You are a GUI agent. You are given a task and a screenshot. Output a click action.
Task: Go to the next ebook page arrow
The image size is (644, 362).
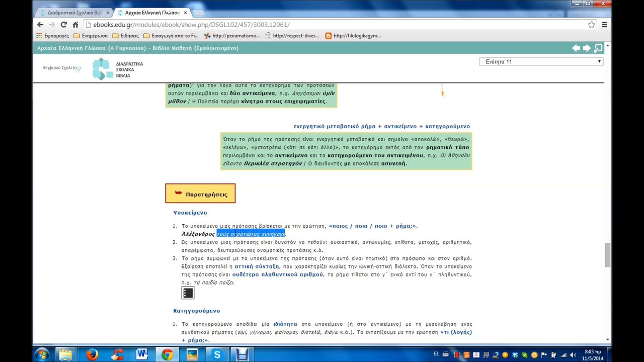587,48
